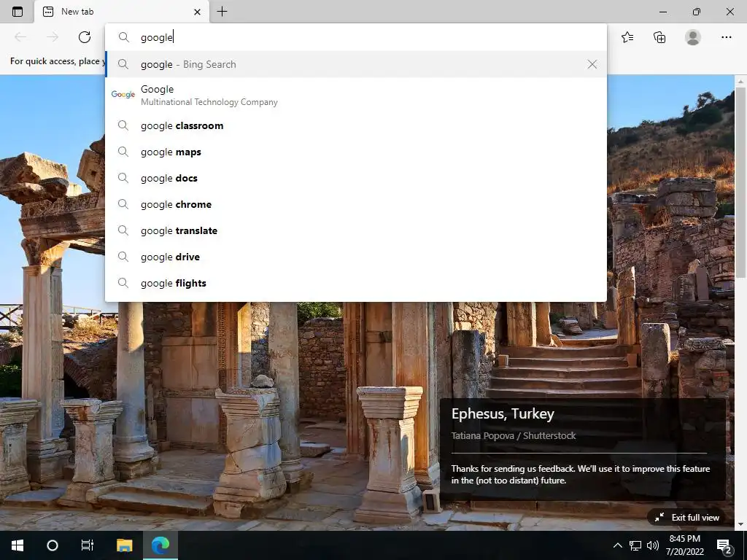Click the browser Back arrow
The height and width of the screenshot is (560, 747).
click(20, 37)
